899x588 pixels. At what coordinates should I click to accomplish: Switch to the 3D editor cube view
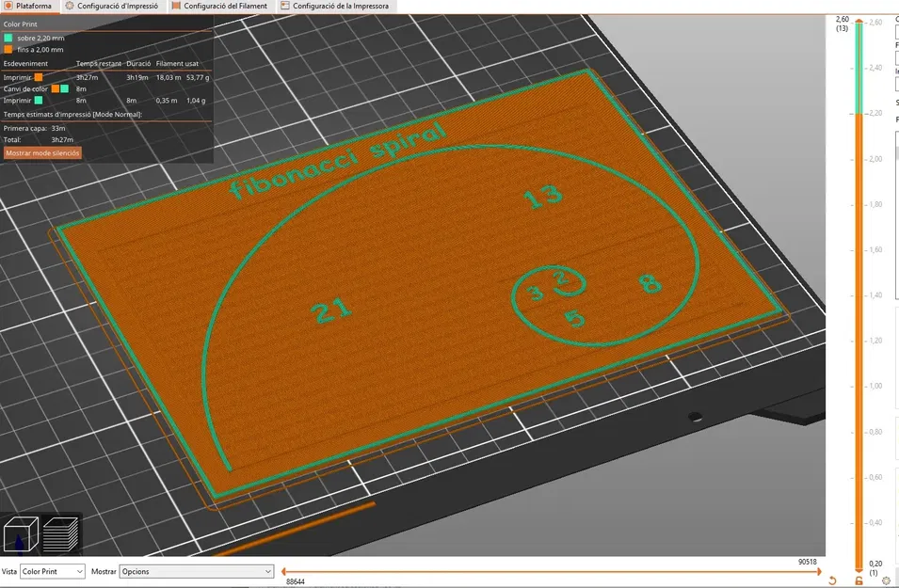pos(21,534)
